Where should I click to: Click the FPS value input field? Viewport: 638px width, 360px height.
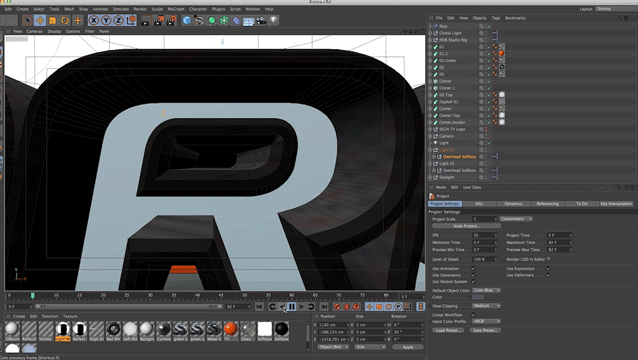coord(485,236)
